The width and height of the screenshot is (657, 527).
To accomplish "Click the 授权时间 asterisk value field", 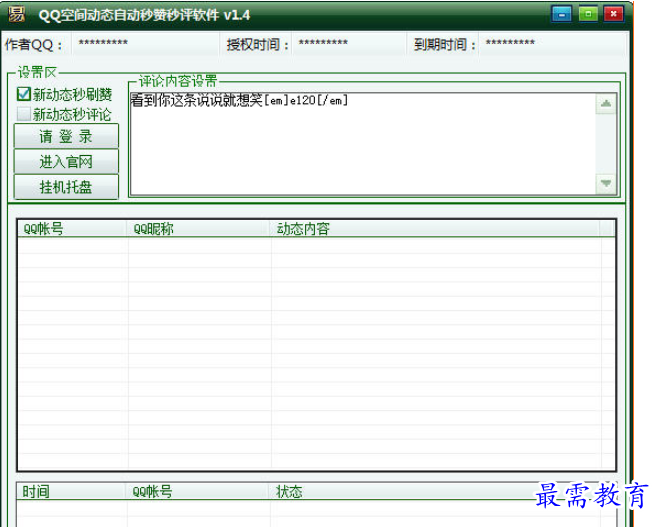I will 349,43.
